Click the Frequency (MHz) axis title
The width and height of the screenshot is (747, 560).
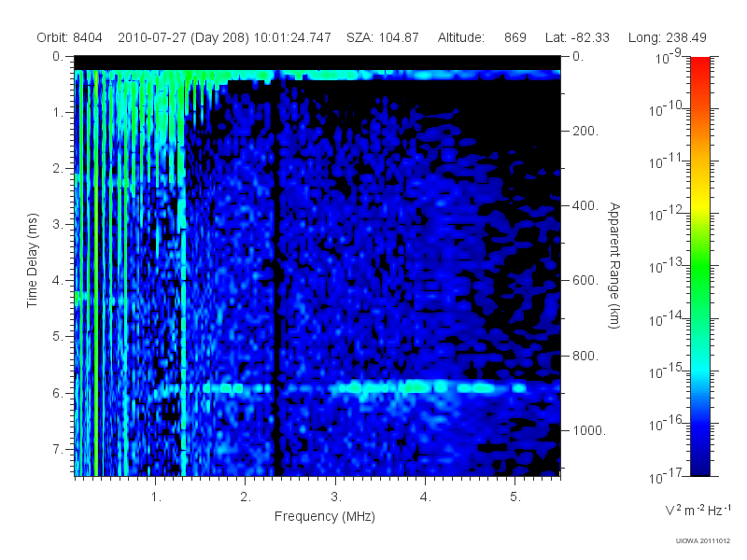click(325, 516)
